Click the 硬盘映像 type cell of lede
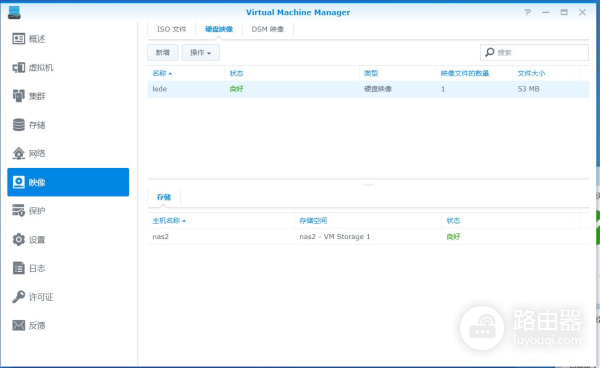The width and height of the screenshot is (600, 368). point(378,89)
